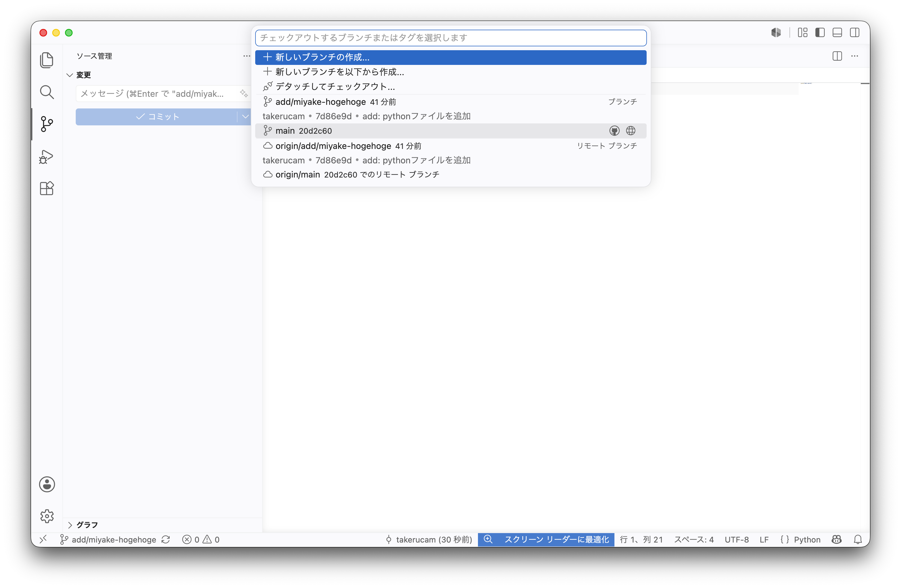Open the Explorer view in activity bar
The width and height of the screenshot is (901, 588).
(47, 60)
